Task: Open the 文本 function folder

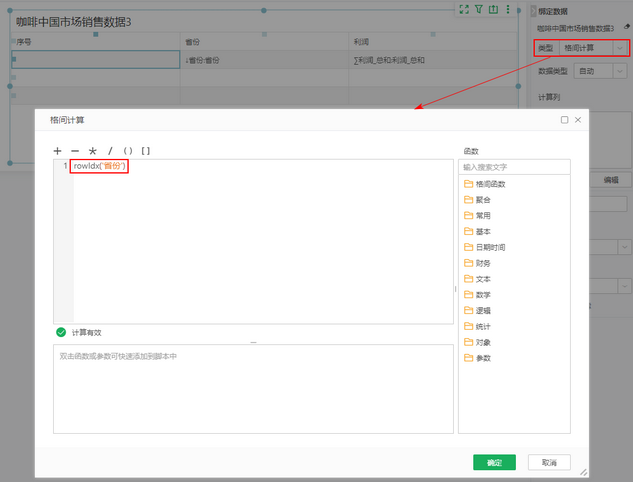Action: [x=477, y=279]
